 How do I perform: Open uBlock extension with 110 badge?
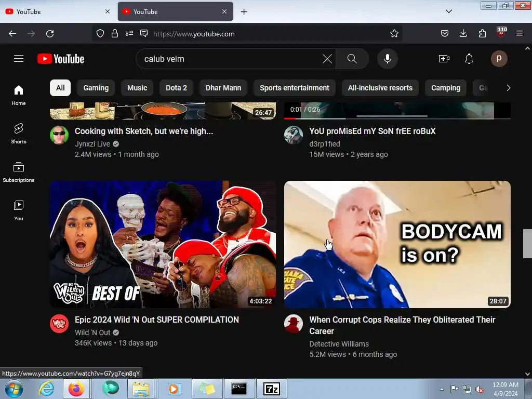[501, 33]
